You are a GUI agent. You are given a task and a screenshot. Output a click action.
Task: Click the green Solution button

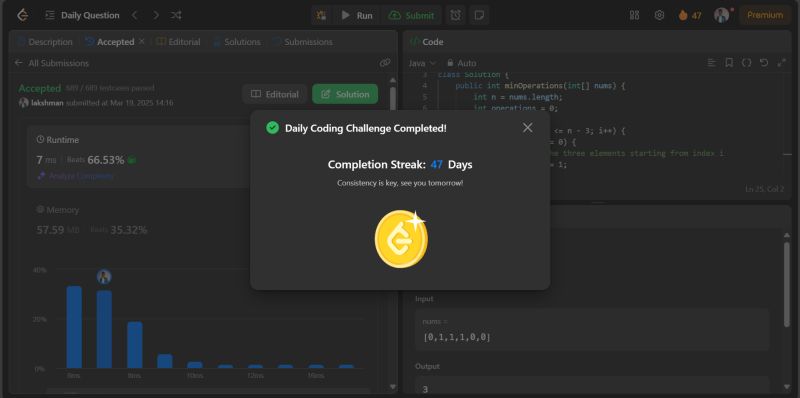(x=345, y=94)
